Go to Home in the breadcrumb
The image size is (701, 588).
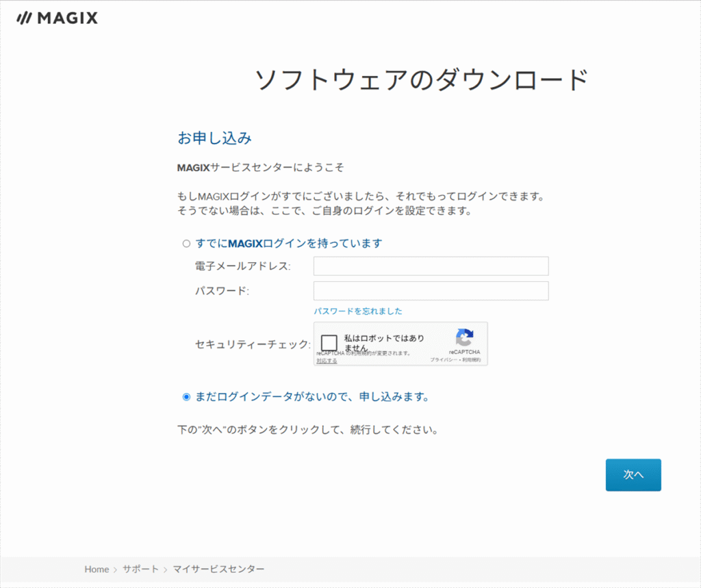97,570
